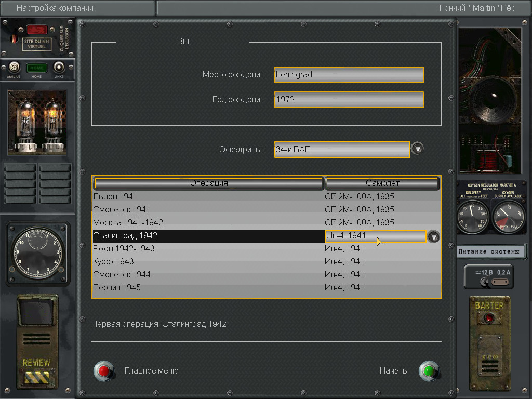This screenshot has height=399, width=532.
Task: Open the Ил-4, 1941 aircraft combo box
Action: pos(375,236)
